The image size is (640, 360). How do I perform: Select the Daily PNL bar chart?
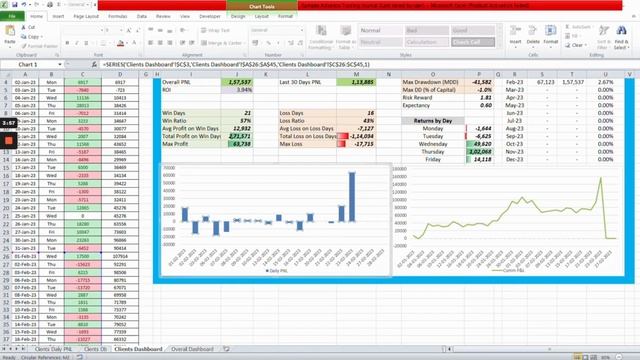coord(276,220)
